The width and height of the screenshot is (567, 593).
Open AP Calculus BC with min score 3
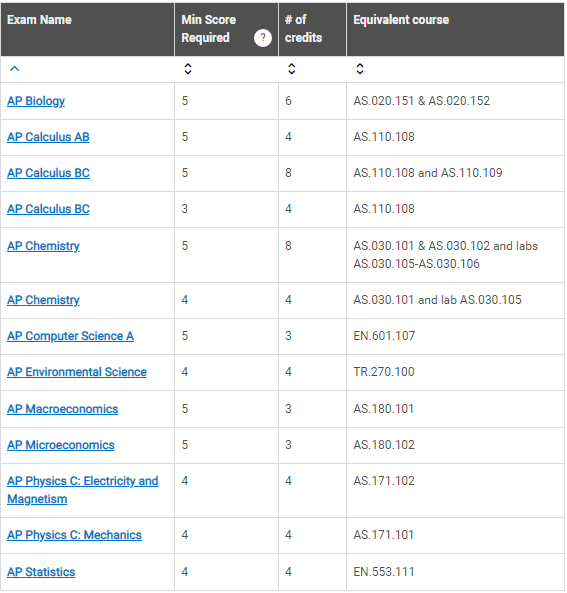[48, 209]
